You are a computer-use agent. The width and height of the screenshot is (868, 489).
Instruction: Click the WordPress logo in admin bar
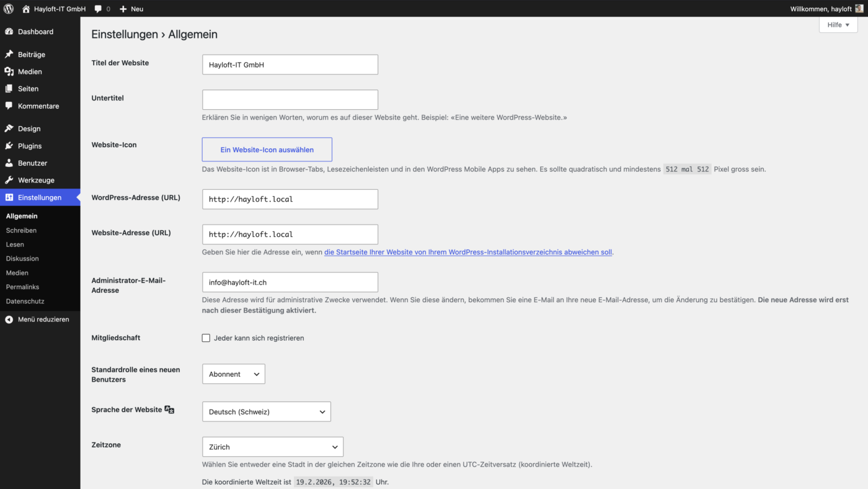click(x=9, y=9)
